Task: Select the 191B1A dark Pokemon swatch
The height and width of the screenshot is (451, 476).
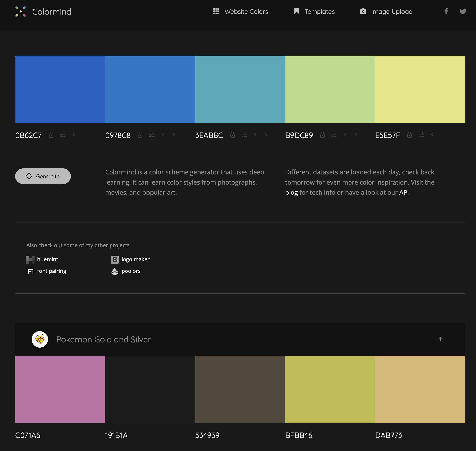Action: coord(150,389)
